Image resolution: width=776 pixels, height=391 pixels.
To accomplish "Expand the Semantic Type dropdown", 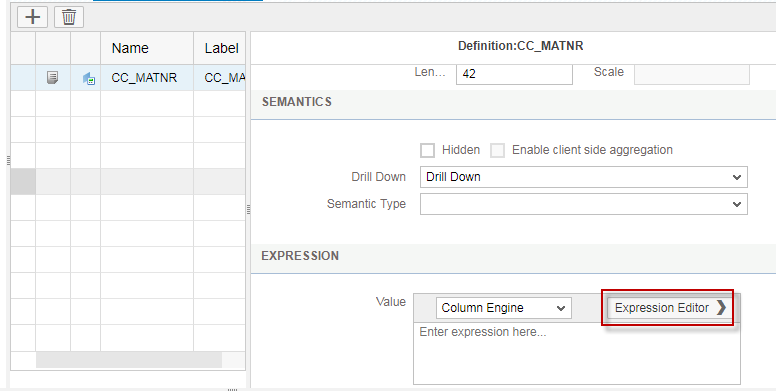I will (583, 204).
